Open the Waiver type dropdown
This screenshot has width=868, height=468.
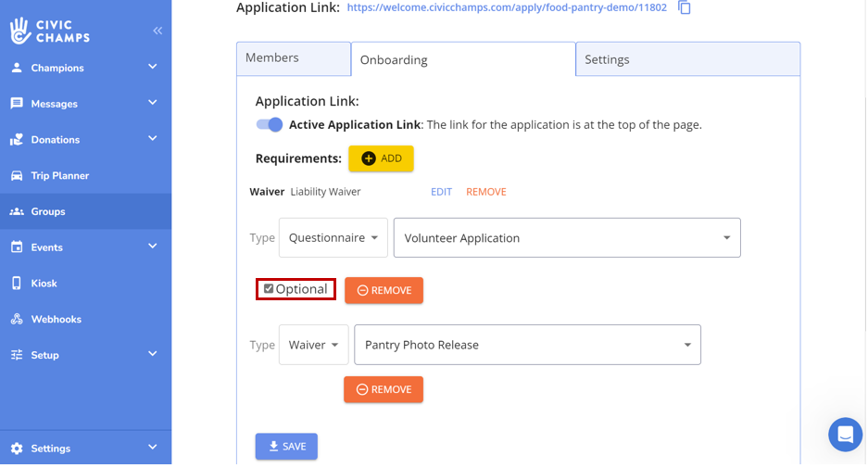tap(313, 345)
